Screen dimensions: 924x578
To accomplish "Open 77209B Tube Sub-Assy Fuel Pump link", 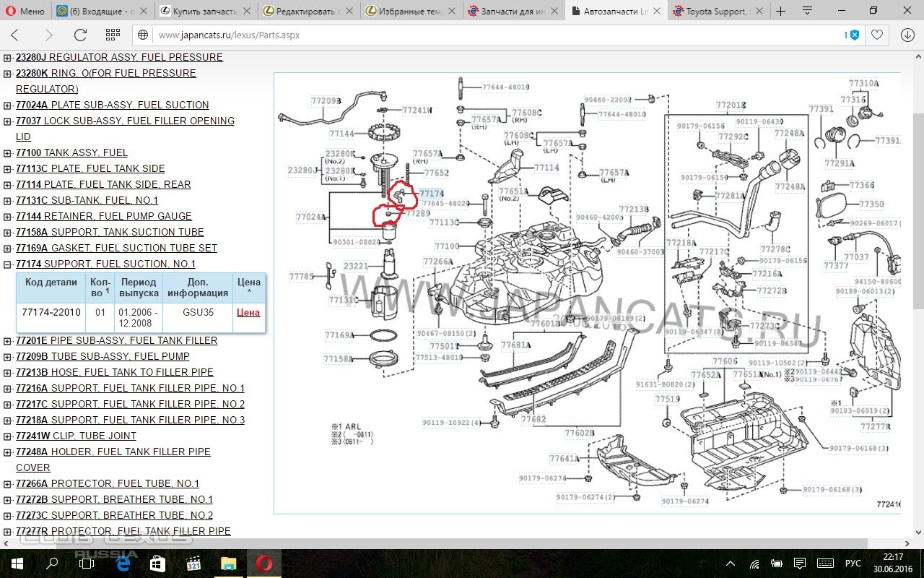I will [103, 356].
